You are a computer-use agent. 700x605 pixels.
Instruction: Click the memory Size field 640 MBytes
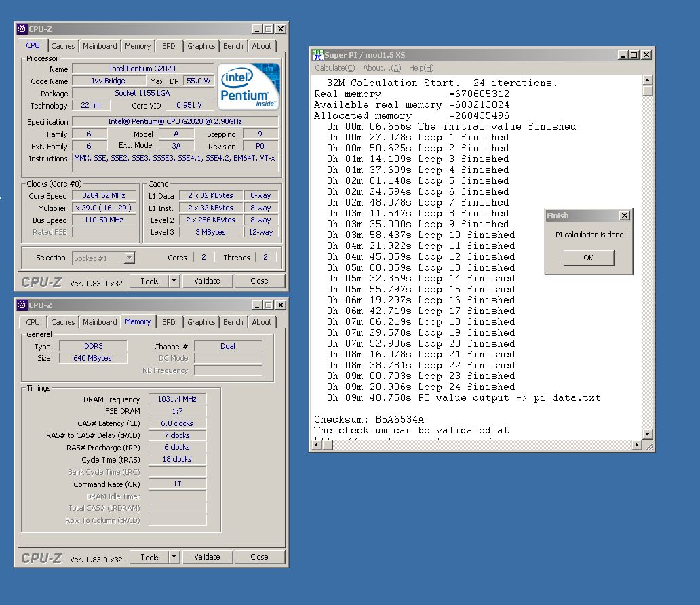(94, 358)
